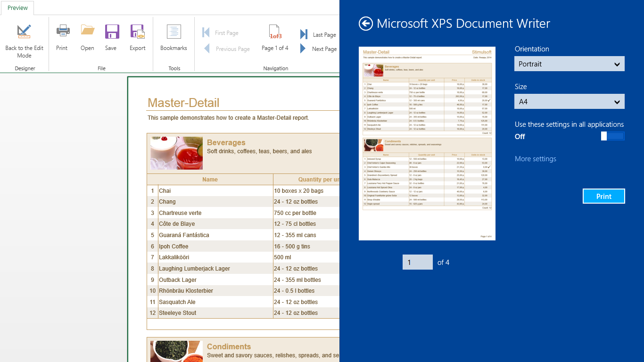The image size is (644, 362).
Task: Click the page number input field
Action: click(x=417, y=262)
